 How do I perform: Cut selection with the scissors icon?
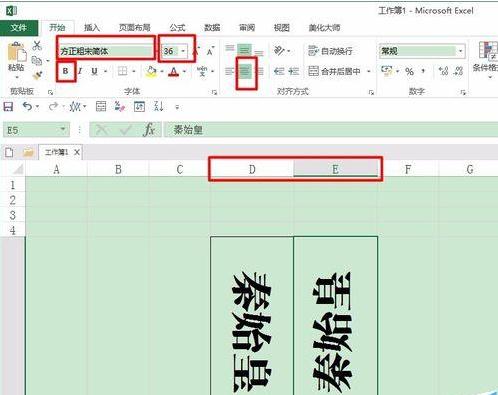[37, 45]
